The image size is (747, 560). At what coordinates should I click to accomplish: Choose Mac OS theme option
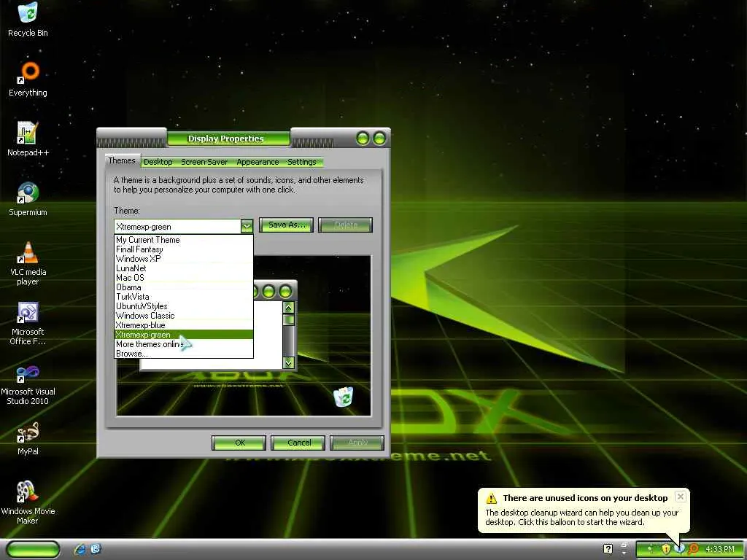184,278
